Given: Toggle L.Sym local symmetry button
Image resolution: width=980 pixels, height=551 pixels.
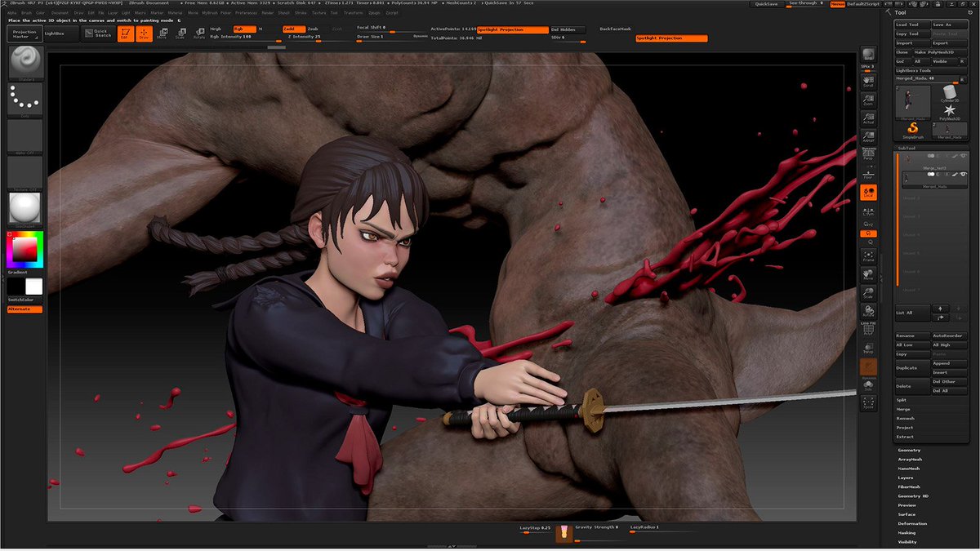Looking at the screenshot, I should 869,211.
